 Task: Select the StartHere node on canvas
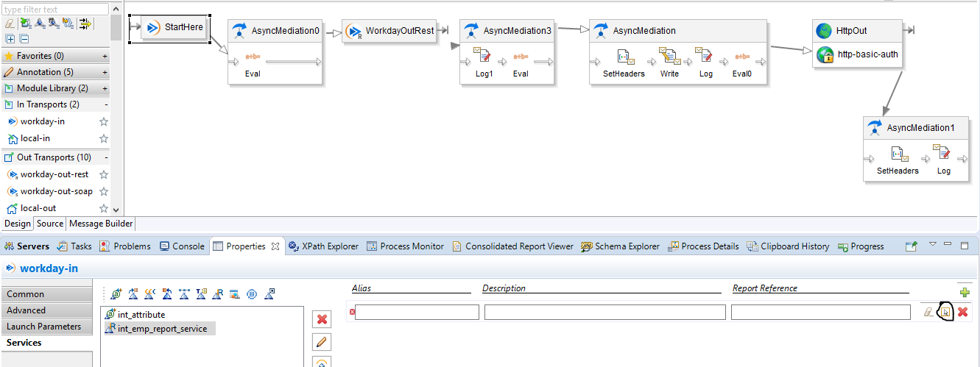coord(175,28)
